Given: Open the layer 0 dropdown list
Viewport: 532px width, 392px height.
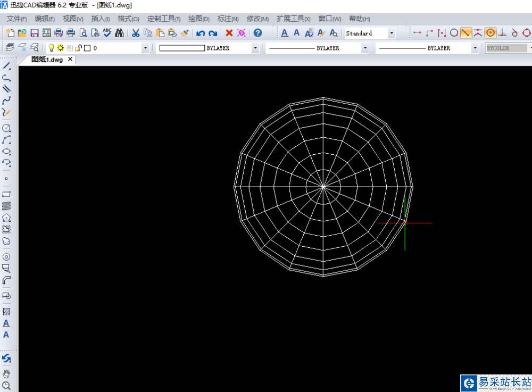Looking at the screenshot, I should (145, 48).
